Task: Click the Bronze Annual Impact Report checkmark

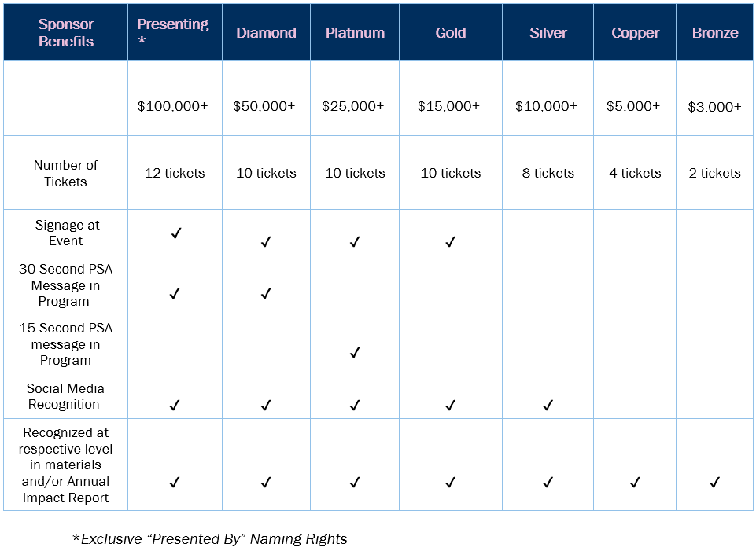Action: coord(714,482)
